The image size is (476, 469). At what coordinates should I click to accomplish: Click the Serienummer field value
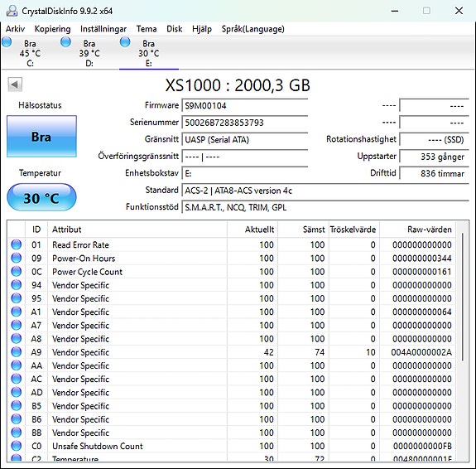point(245,123)
